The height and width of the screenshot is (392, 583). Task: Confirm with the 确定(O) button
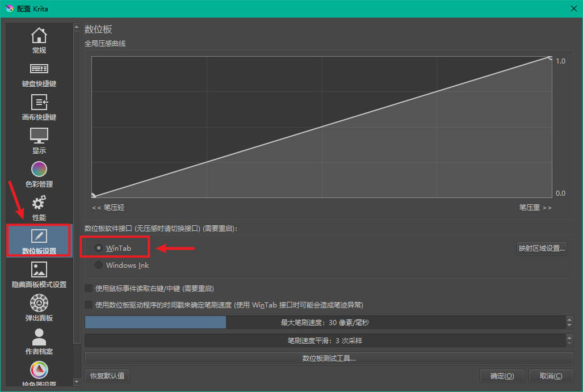502,376
